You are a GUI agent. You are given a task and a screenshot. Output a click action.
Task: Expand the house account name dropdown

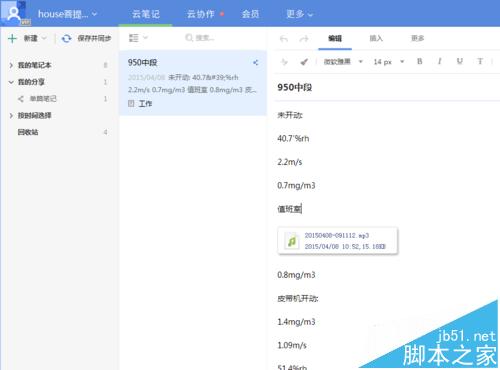coord(68,14)
